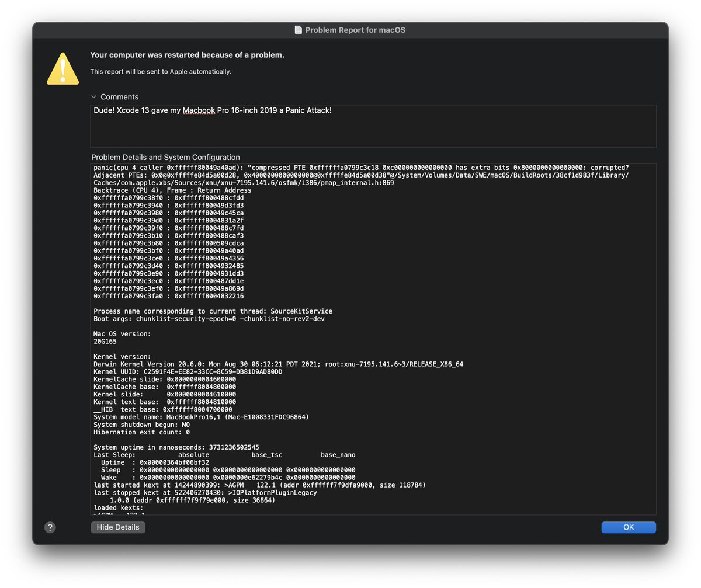Click backtrace row '0xffffffa0799c3940'
The width and height of the screenshot is (701, 588).
coord(169,206)
